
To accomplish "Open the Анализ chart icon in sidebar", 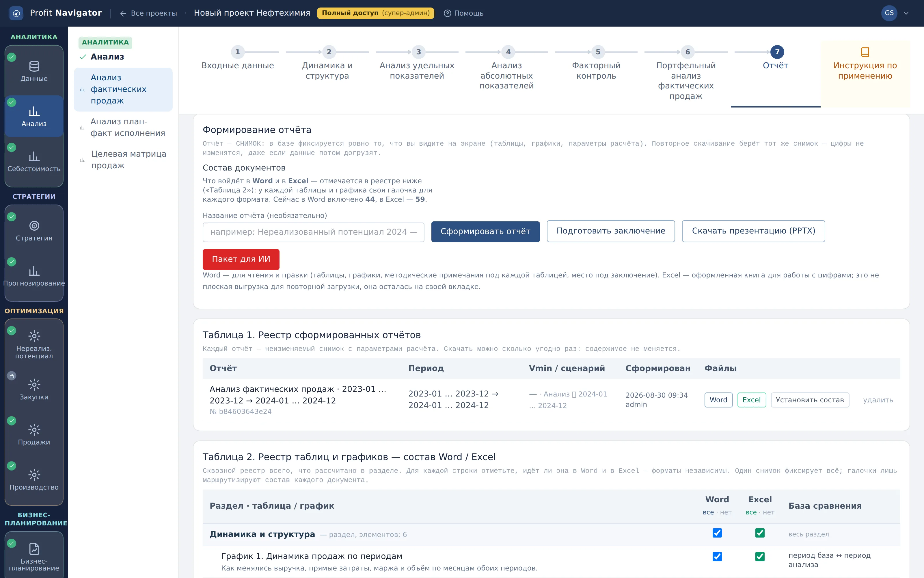I will pos(34,111).
